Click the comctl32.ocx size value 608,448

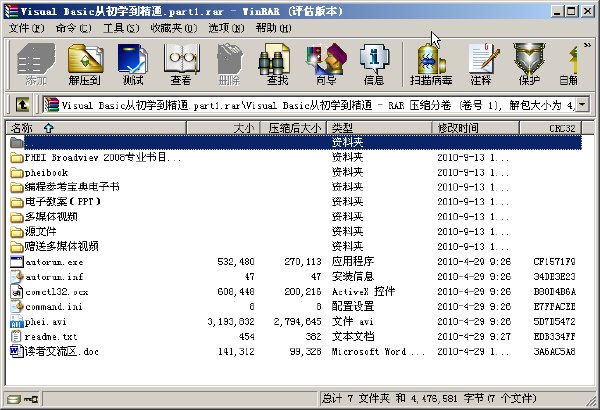pyautogui.click(x=236, y=292)
